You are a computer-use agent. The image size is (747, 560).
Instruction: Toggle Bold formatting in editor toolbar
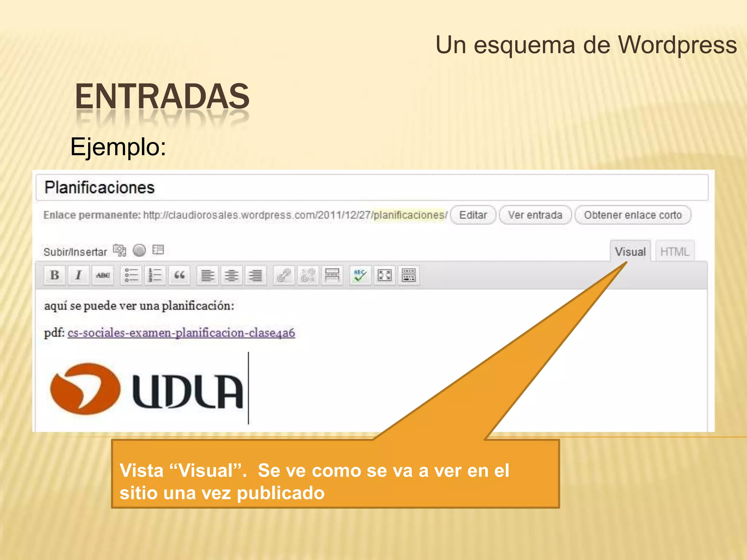[x=55, y=275]
